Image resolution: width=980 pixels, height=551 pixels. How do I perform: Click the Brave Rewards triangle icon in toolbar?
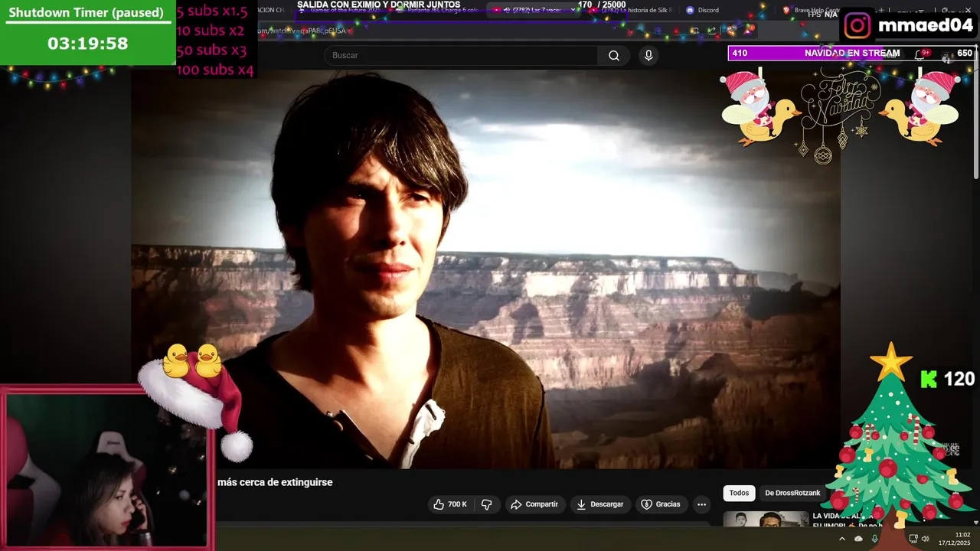tap(748, 31)
